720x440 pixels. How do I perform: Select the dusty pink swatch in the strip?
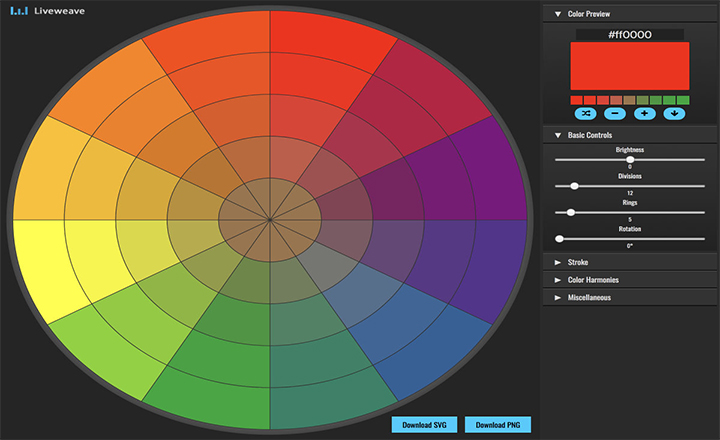point(616,100)
